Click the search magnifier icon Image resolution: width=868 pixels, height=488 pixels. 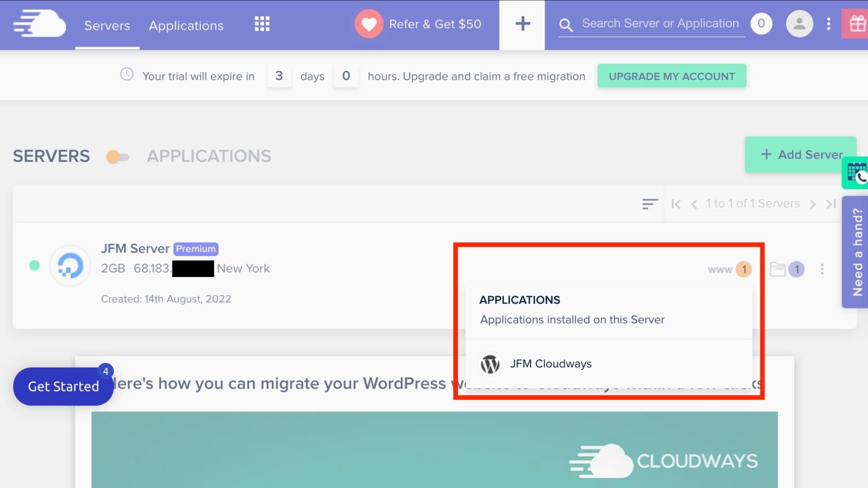[x=566, y=25]
